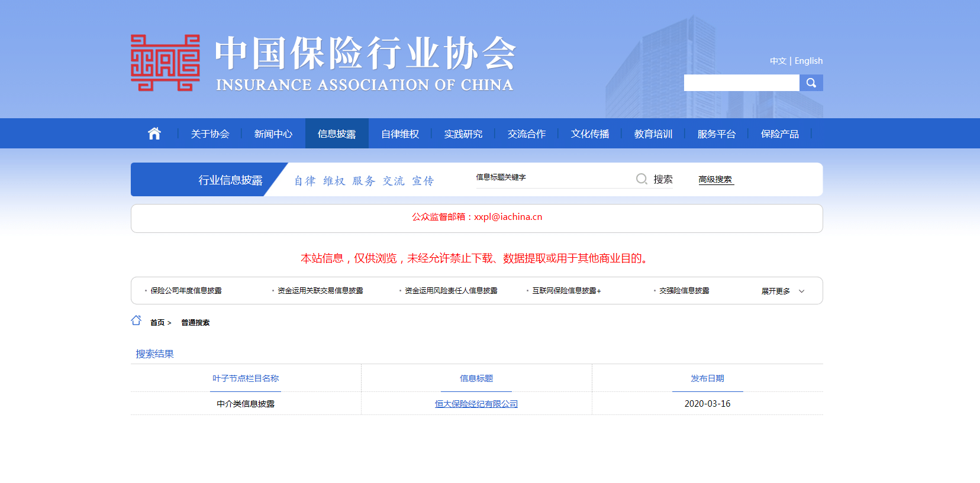The height and width of the screenshot is (483, 980).
Task: Click the 搜索 magnifier icon
Action: point(641,179)
